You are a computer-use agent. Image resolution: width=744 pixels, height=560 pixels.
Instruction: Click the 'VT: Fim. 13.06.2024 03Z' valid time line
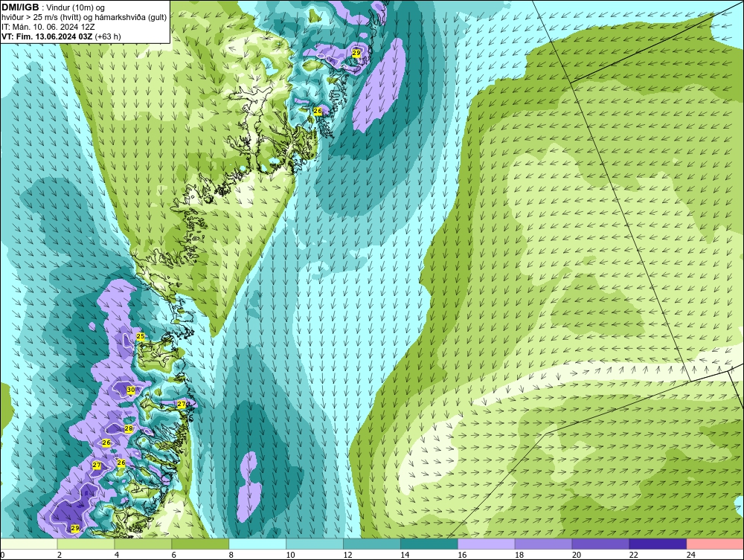(61, 36)
